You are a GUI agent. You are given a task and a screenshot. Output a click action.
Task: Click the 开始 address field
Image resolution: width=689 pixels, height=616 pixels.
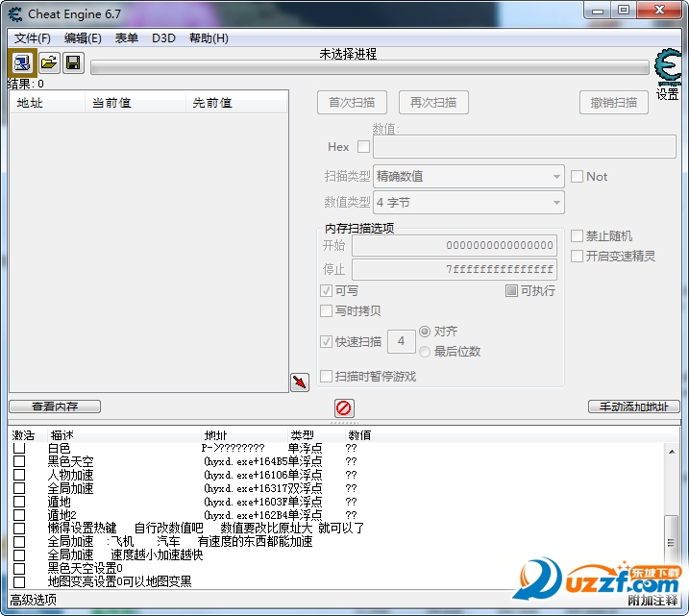455,245
